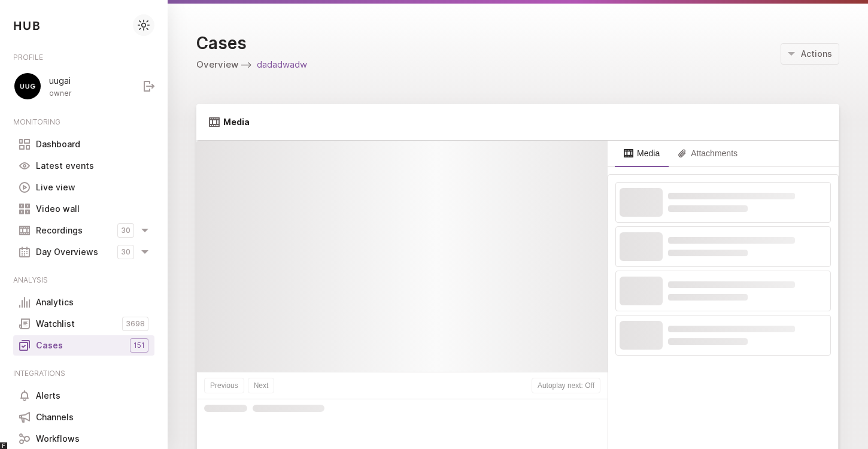Click the Channels megaphone icon
868x449 pixels.
point(25,417)
